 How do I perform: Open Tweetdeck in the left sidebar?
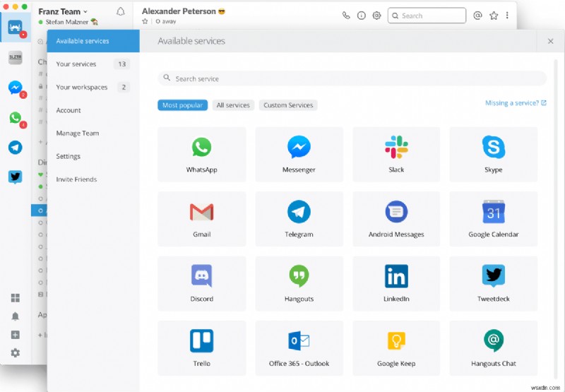[15, 177]
